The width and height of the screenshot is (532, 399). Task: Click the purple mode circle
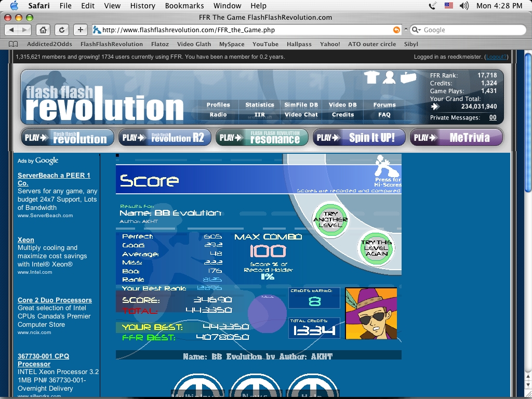tap(267, 313)
